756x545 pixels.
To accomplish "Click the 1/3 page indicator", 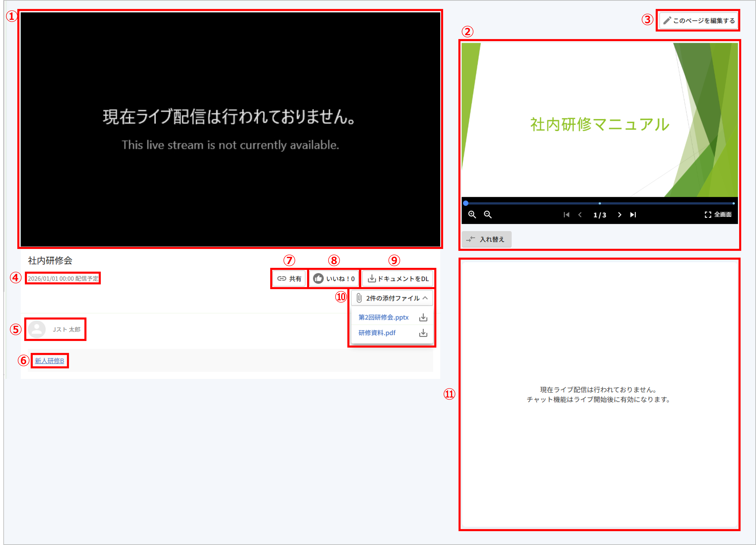I will [600, 215].
